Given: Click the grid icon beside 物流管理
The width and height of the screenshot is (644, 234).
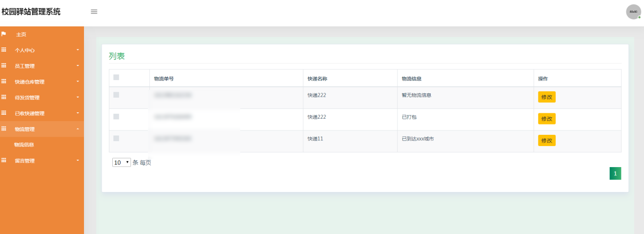Looking at the screenshot, I should (4, 129).
